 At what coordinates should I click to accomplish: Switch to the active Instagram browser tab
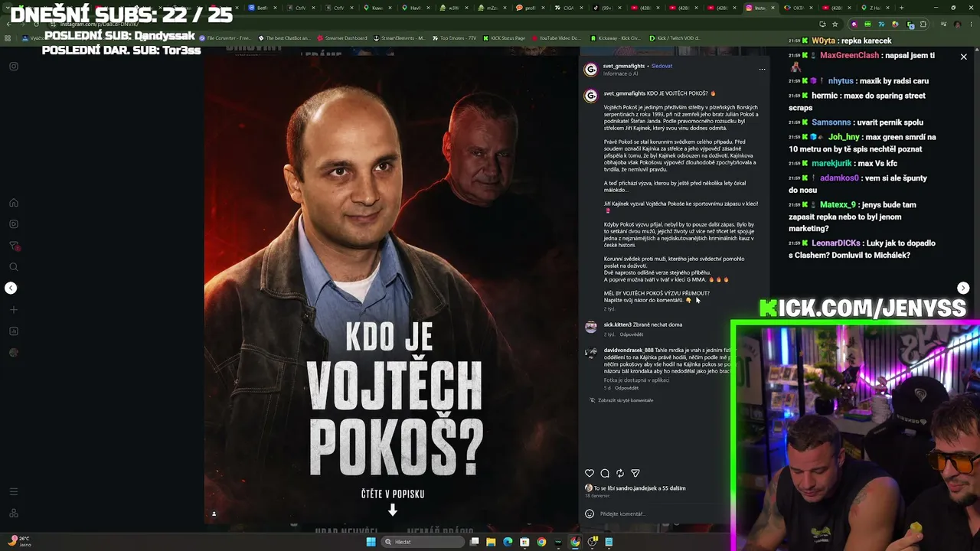760,8
